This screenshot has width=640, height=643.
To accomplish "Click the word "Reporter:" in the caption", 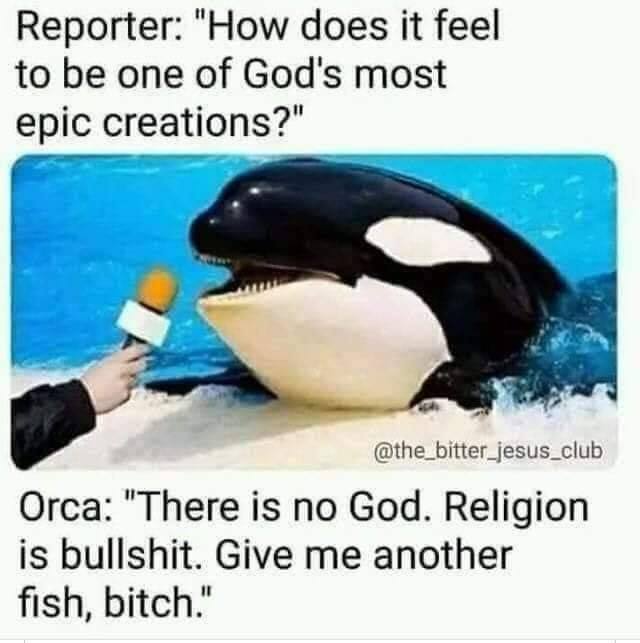I will pos(98,27).
